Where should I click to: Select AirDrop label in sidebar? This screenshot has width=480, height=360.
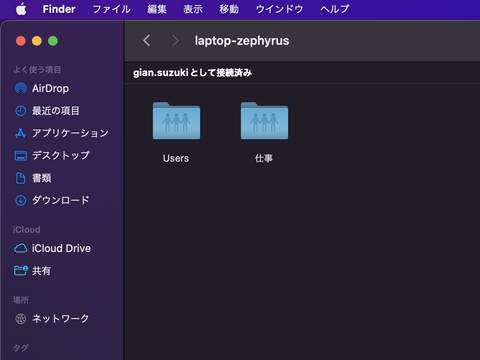click(50, 88)
